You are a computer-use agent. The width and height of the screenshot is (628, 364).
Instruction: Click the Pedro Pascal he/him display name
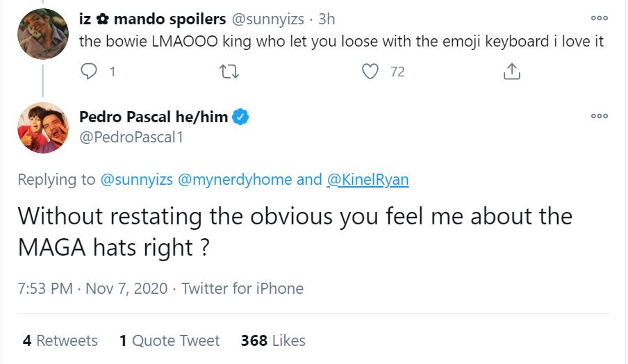click(x=154, y=117)
